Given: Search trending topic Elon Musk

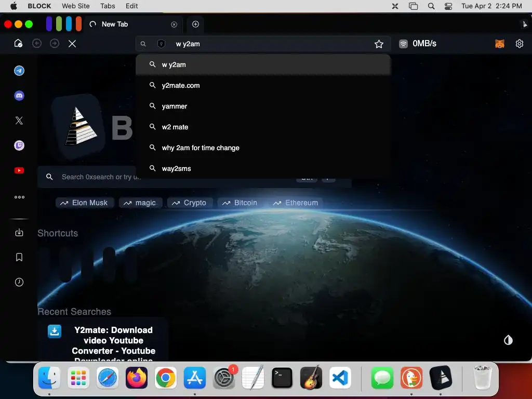Looking at the screenshot, I should point(85,203).
